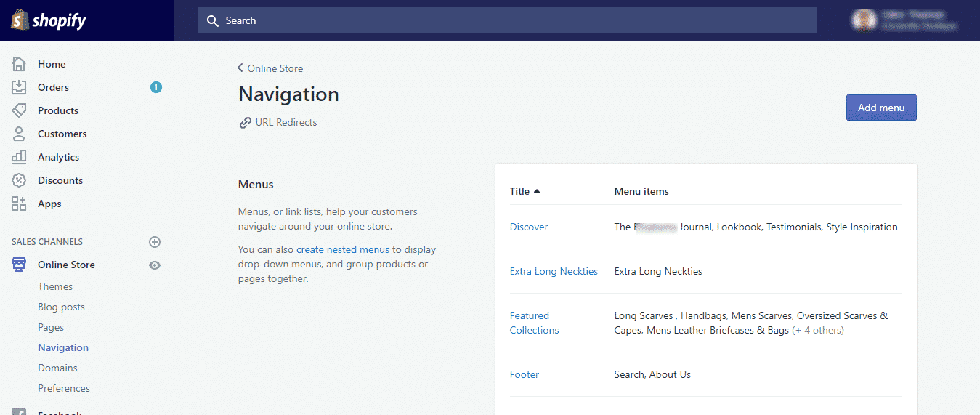
Task: Click the Search input field
Action: pos(507,20)
